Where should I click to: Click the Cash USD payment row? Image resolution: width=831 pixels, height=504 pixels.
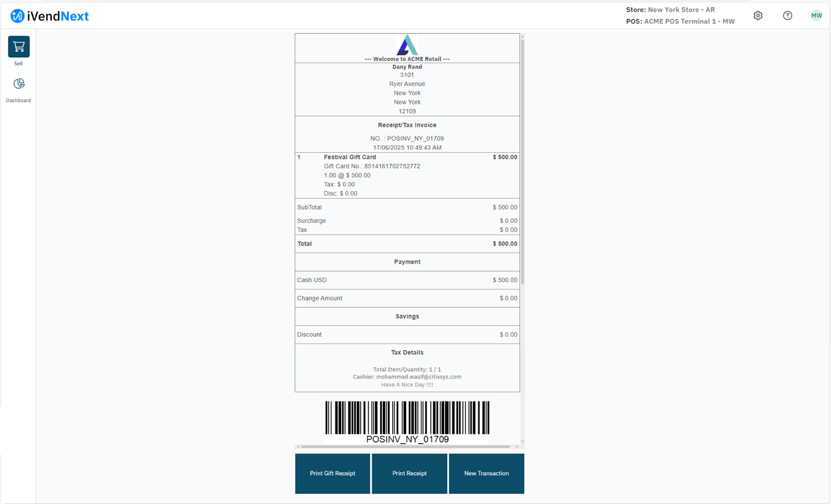coord(407,280)
